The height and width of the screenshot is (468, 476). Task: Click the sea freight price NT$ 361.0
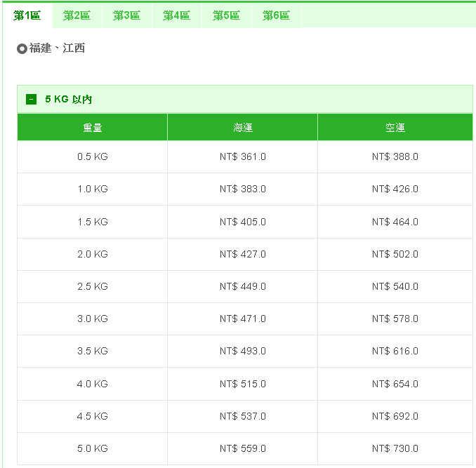243,157
